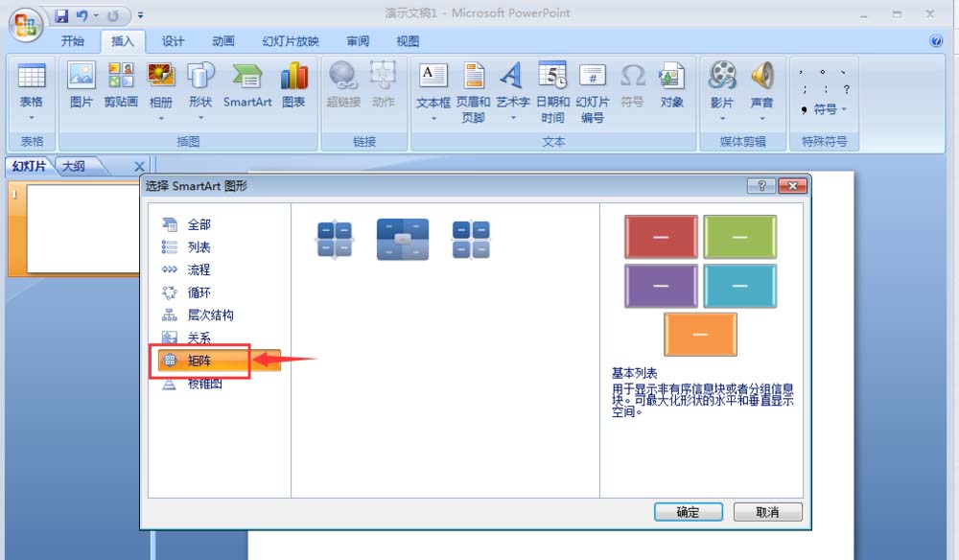Expand the 形状 dropdown arrow
Screen dimensions: 959x560
point(200,118)
